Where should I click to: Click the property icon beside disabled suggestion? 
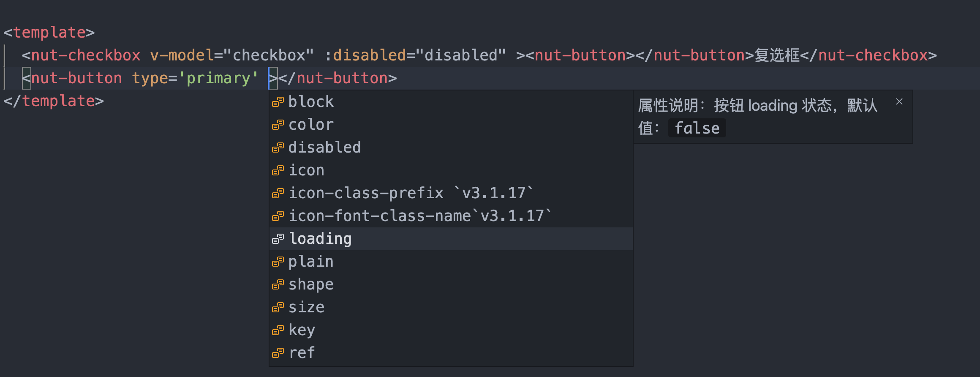[x=278, y=148]
